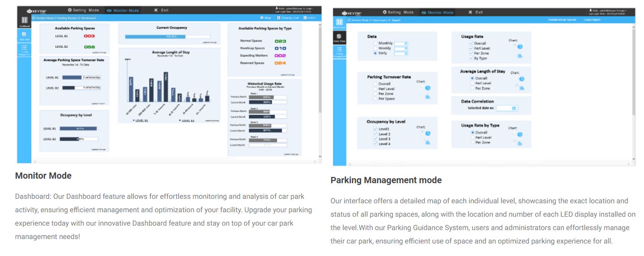Choose pie chart icon in Occupancy by Level
Viewport: 644px width, 256px height.
point(427,133)
